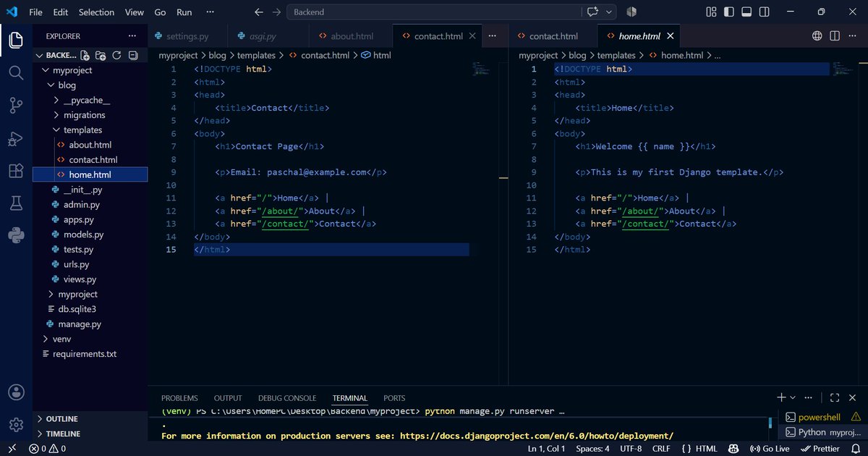Click Prettier status bar item
Viewport: 868px width, 456px height.
[820, 449]
